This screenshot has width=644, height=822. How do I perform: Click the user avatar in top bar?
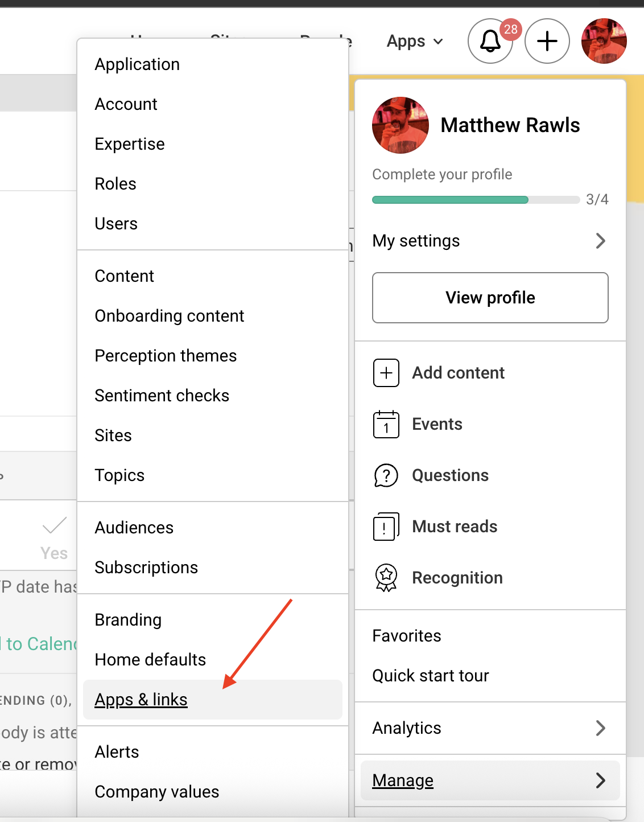click(604, 41)
